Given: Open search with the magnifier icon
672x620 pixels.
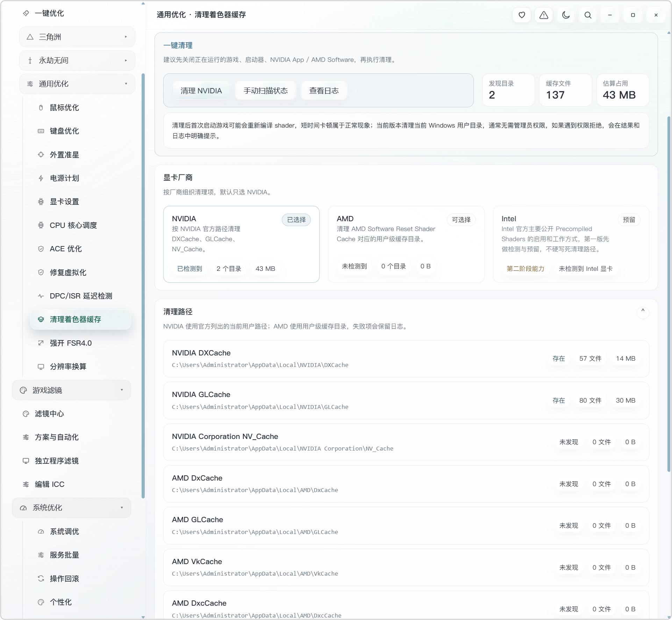Looking at the screenshot, I should (x=588, y=15).
